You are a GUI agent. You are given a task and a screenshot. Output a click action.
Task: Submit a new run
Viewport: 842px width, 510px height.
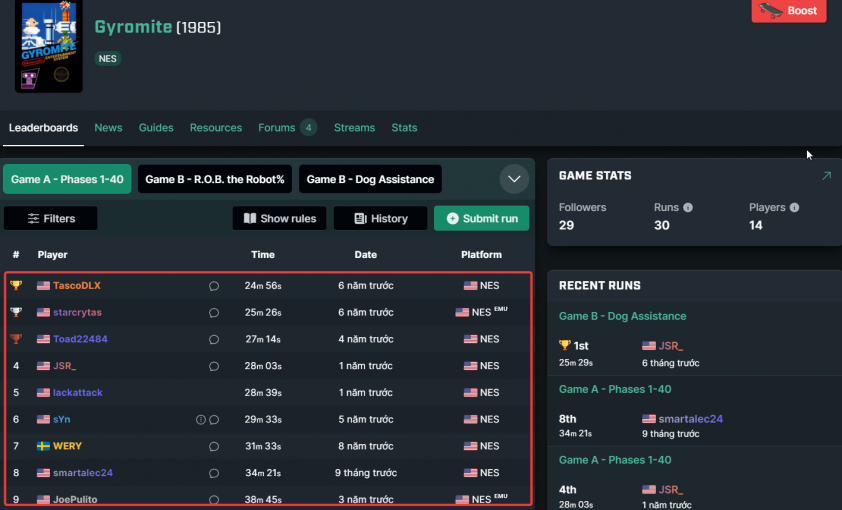[x=481, y=218]
